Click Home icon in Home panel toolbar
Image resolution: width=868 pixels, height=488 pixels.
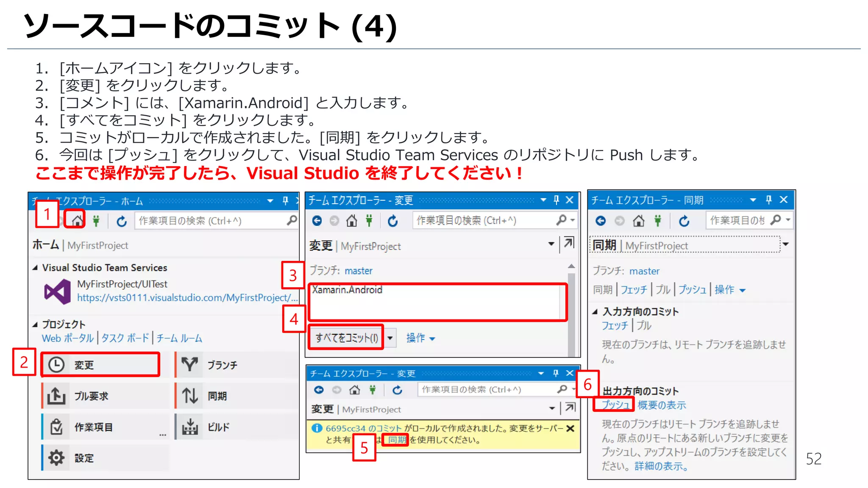coord(77,221)
